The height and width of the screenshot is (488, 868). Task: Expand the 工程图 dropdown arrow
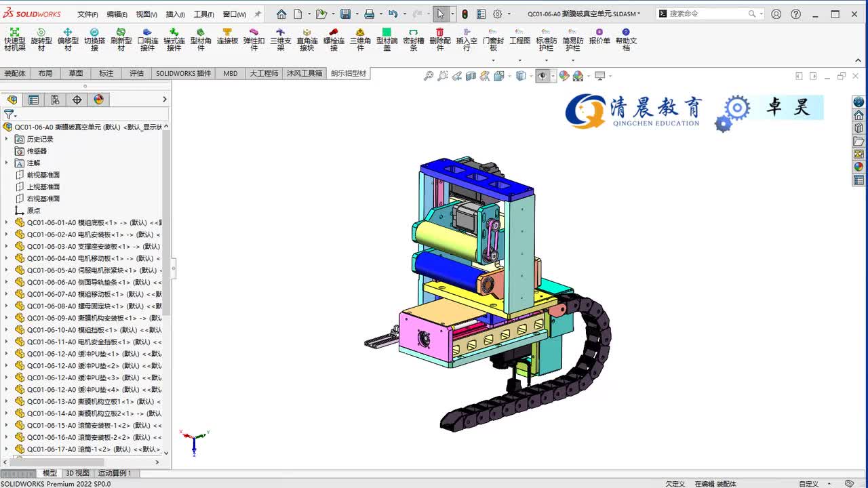pos(520,60)
